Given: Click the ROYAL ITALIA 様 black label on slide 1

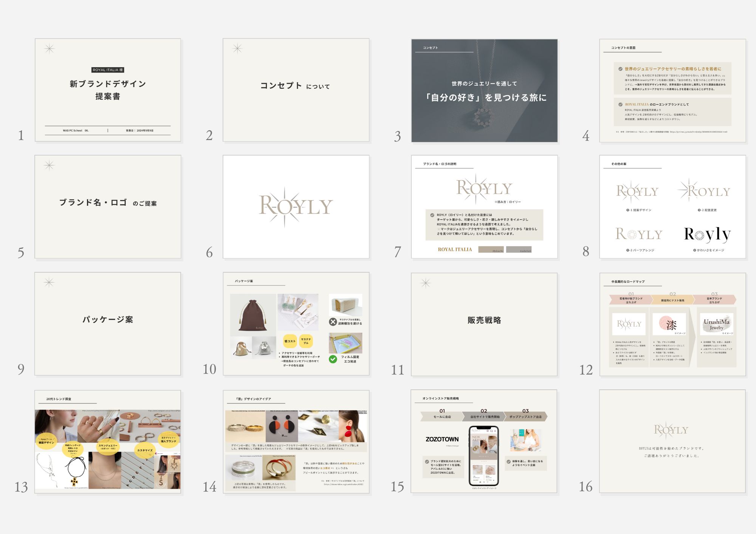Looking at the screenshot, I should (108, 70).
